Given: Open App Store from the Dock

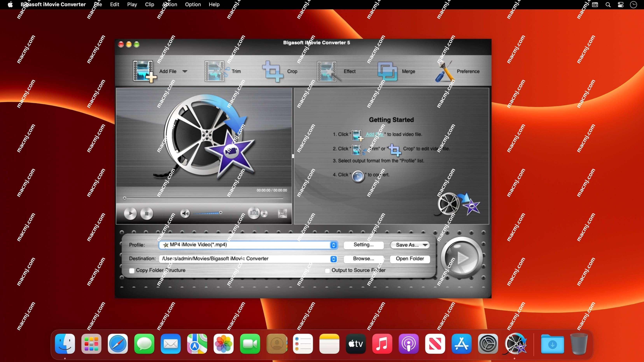Looking at the screenshot, I should click(x=461, y=344).
